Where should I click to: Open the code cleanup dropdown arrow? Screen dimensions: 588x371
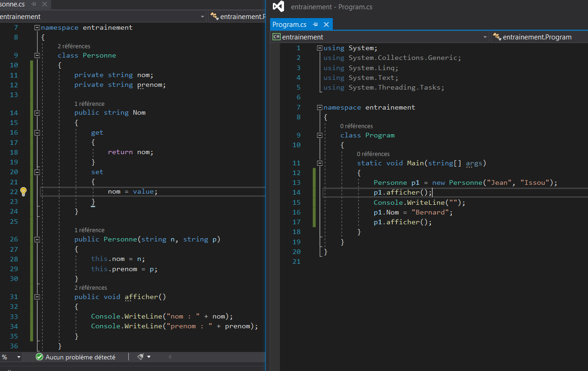tap(149, 357)
